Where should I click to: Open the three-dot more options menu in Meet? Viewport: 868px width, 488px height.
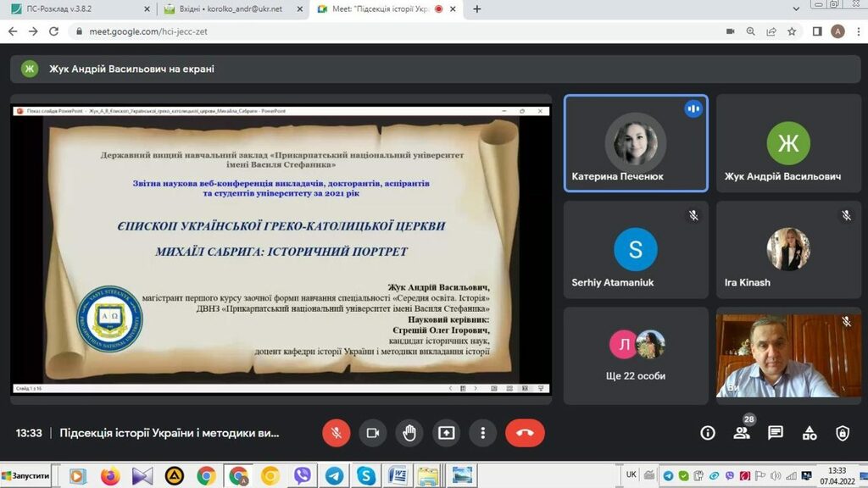coord(482,433)
